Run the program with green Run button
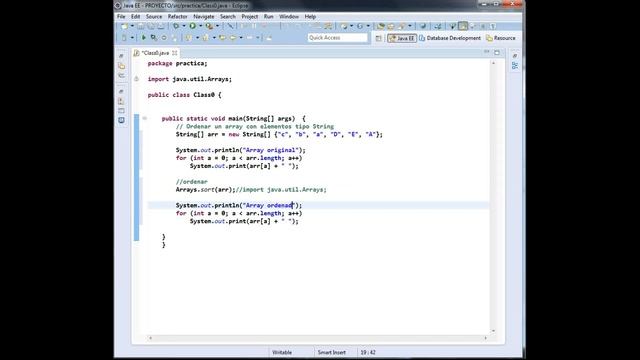 click(x=193, y=26)
